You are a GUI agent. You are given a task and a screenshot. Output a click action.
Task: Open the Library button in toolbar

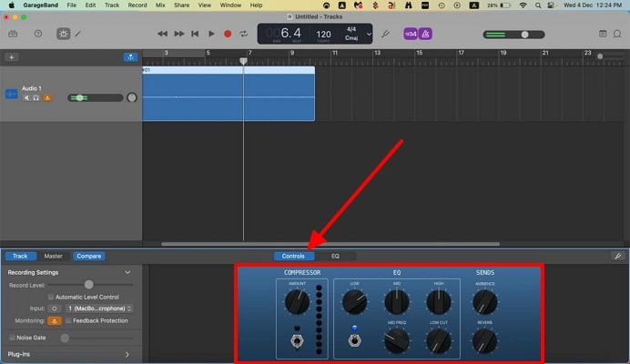[x=13, y=34]
